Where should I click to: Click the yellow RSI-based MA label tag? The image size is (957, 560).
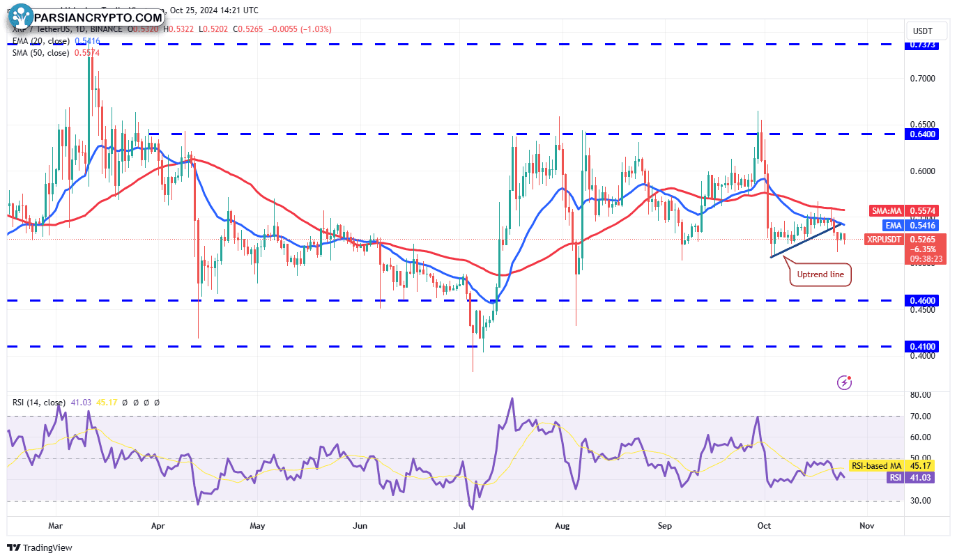876,465
